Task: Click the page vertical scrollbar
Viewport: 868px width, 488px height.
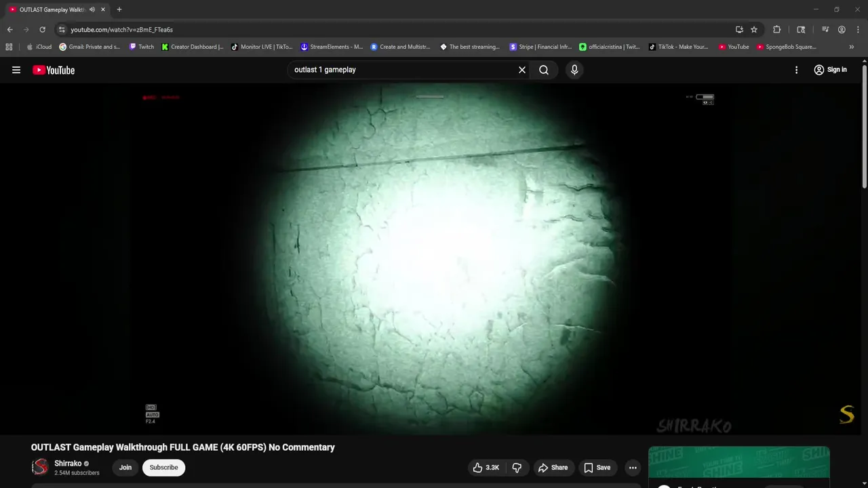Action: (x=865, y=125)
